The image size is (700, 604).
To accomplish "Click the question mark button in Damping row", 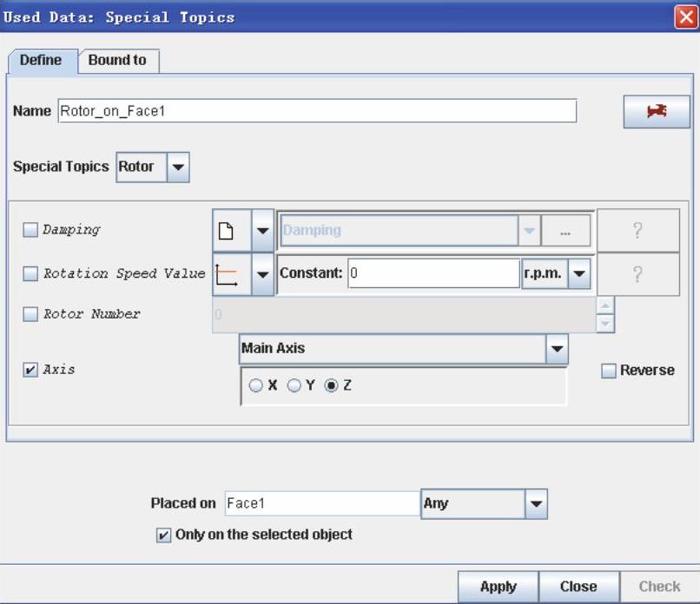I will pos(637,231).
